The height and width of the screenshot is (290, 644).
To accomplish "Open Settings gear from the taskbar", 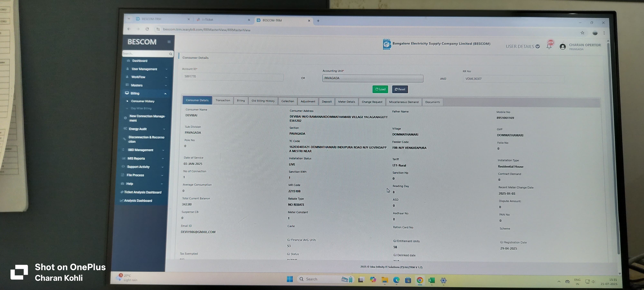I will [x=443, y=280].
